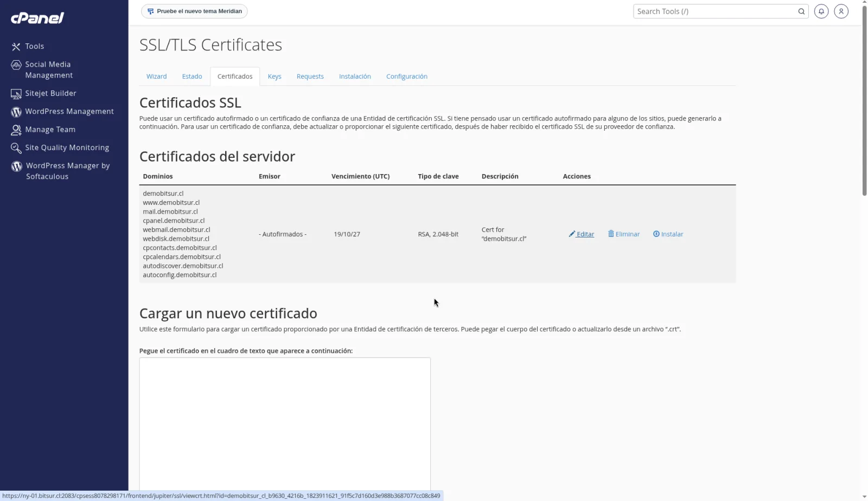Click the RSA, 2.048-bit cell
The height and width of the screenshot is (501, 868).
pos(438,234)
